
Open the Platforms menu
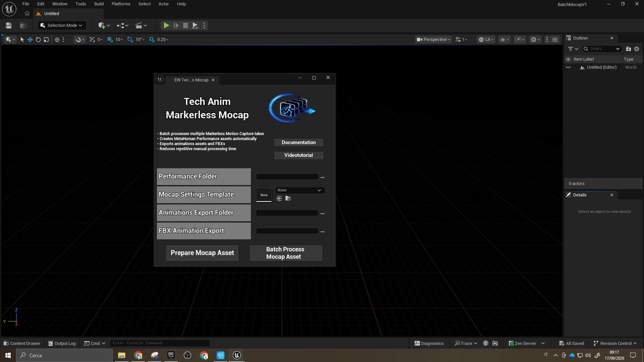121,4
